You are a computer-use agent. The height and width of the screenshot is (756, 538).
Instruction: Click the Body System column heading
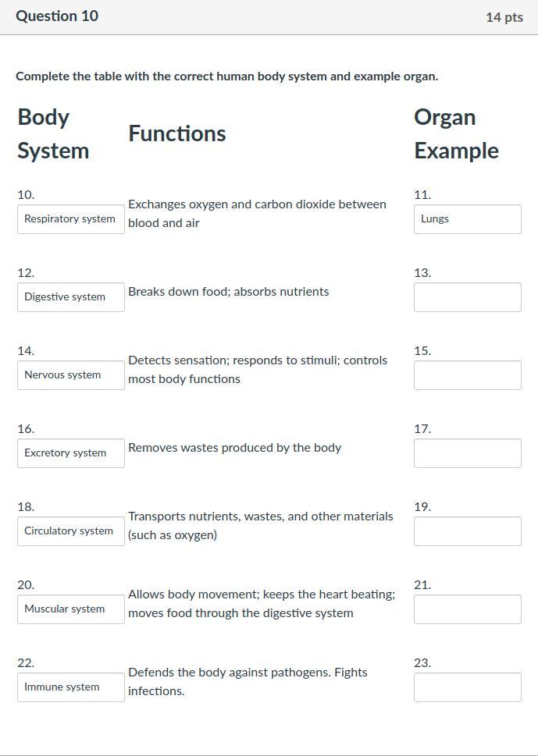pos(53,133)
